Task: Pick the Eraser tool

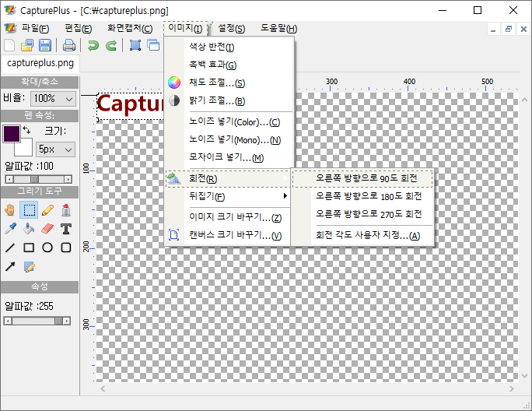Action: pyautogui.click(x=47, y=229)
